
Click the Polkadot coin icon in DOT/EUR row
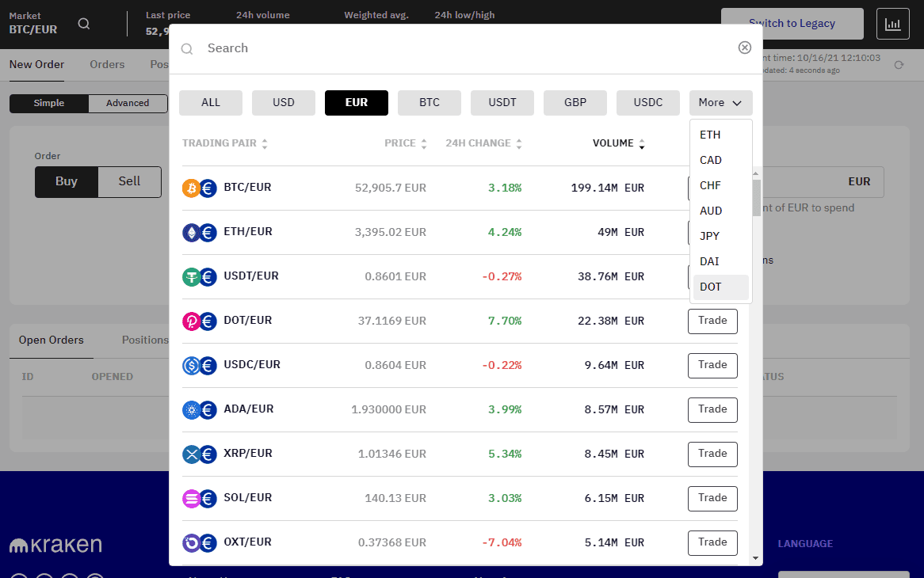click(x=191, y=321)
